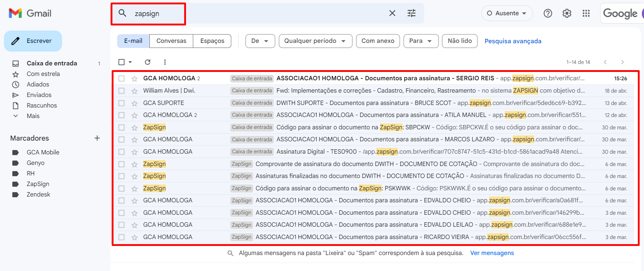Star the EDVALDO LEILAO email
Viewport: 644px width, 271px height.
coord(135,225)
